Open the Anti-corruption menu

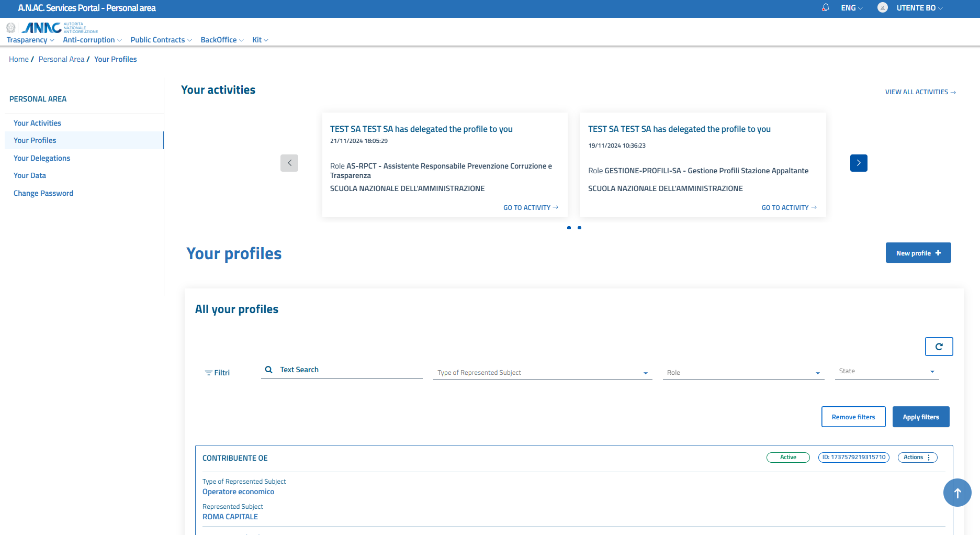pos(92,40)
